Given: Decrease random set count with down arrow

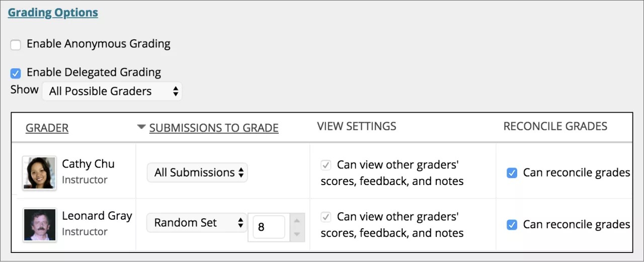Looking at the screenshot, I should (297, 234).
